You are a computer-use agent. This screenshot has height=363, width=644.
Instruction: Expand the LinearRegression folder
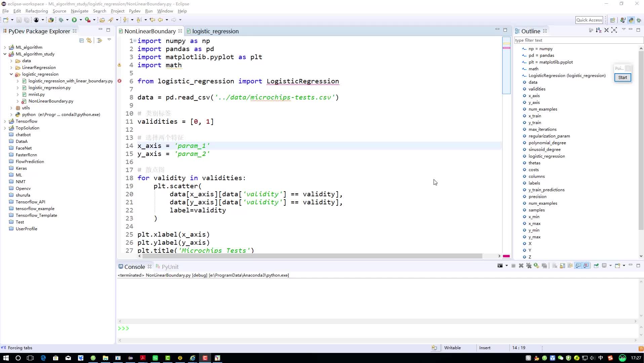[x=11, y=68]
